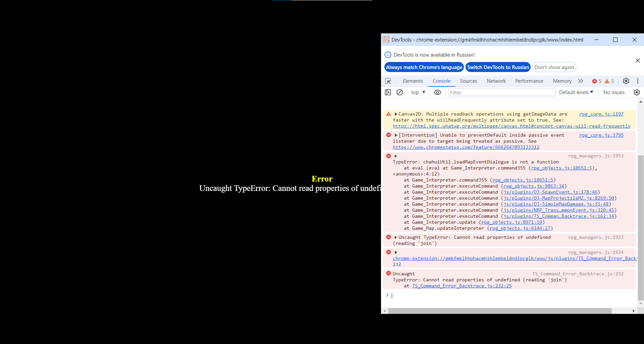The width and height of the screenshot is (644, 344).
Task: Select the Console tab
Action: click(441, 81)
